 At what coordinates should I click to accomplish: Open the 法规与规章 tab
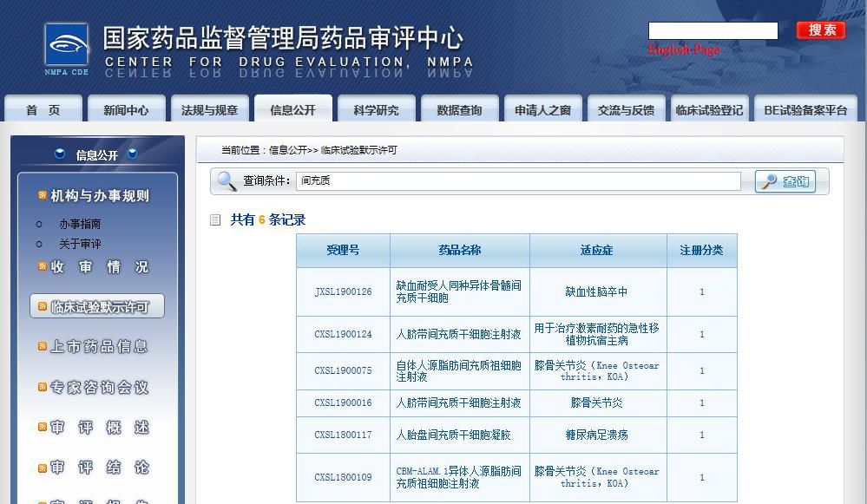pos(209,109)
